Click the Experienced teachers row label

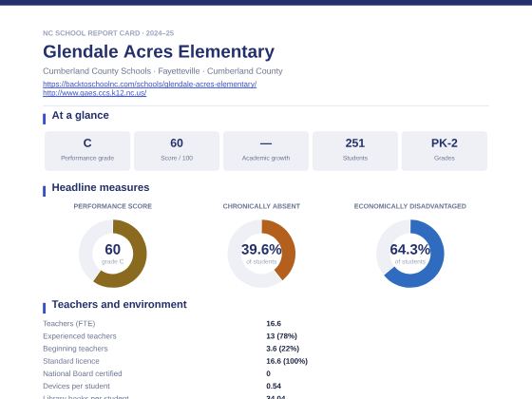80,336
